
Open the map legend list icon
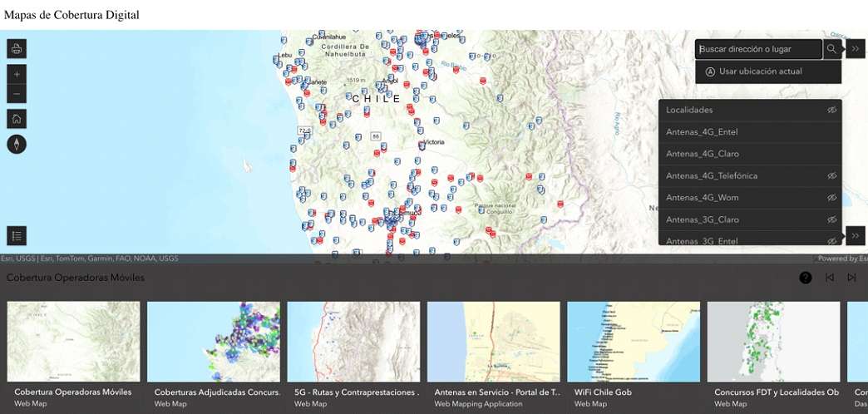(x=17, y=235)
